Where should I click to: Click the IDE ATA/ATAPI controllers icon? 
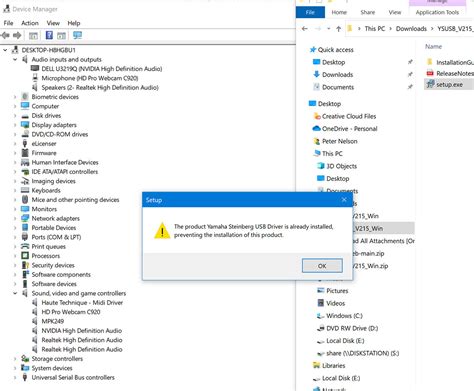pyautogui.click(x=25, y=172)
